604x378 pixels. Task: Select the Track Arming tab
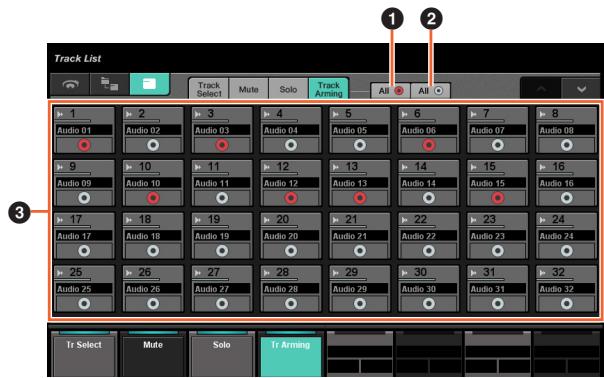[x=329, y=89]
